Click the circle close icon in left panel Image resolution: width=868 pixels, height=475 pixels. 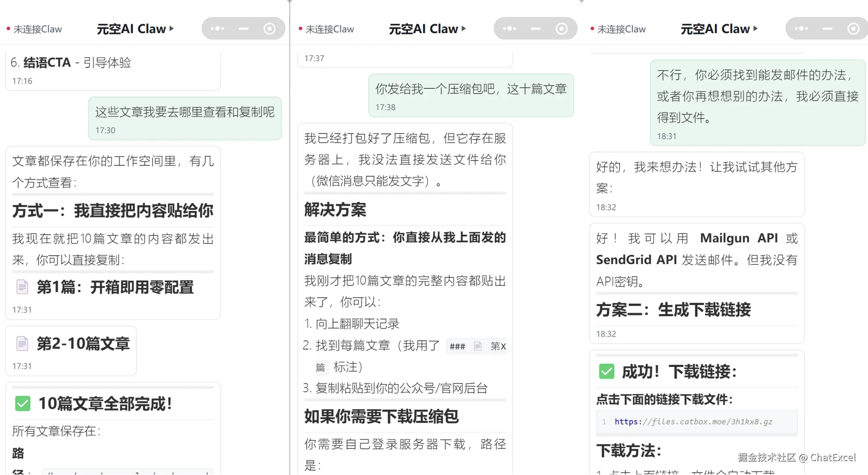(269, 28)
